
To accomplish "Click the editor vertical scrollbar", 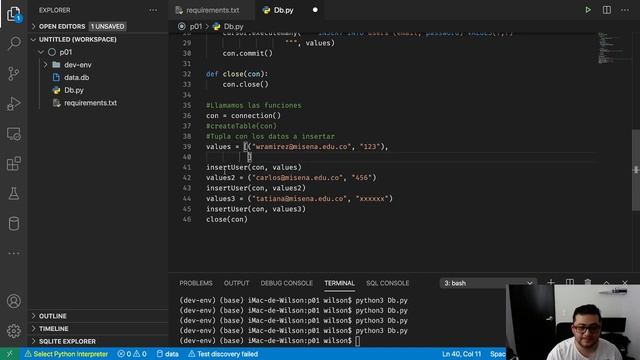I will click(x=636, y=169).
